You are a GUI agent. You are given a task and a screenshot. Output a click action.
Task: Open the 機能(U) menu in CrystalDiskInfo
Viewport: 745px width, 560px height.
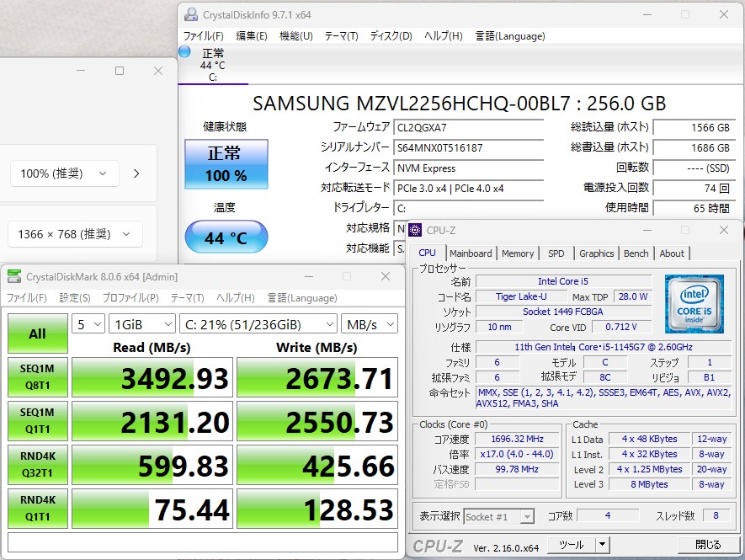[295, 36]
